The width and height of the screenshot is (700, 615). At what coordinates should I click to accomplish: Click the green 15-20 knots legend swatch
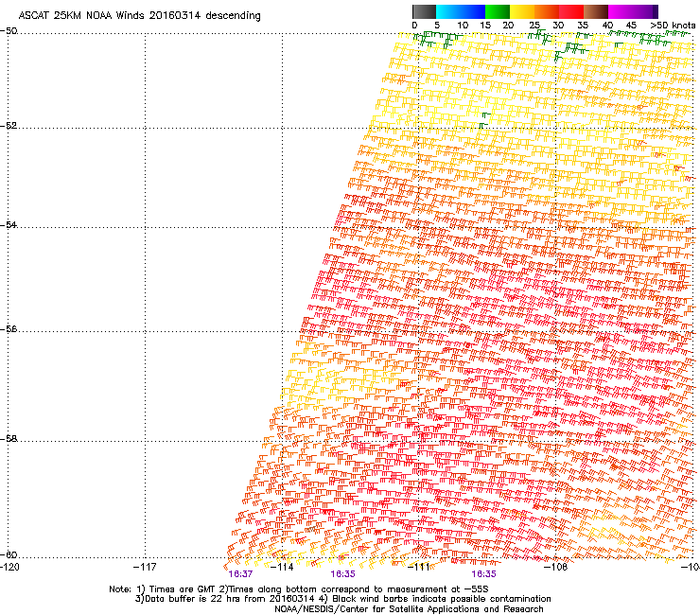pyautogui.click(x=498, y=11)
